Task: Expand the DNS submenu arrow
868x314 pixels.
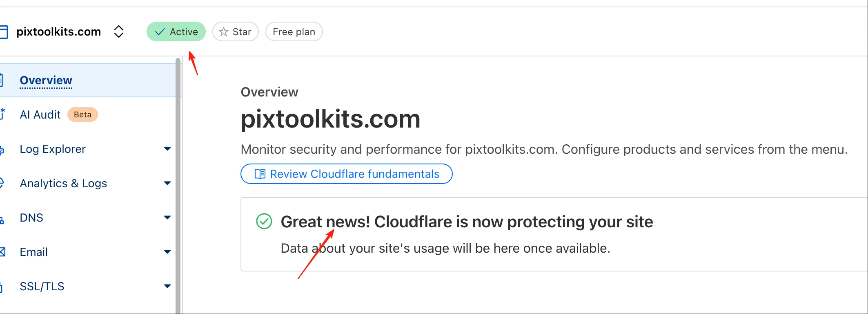Action: pos(167,218)
